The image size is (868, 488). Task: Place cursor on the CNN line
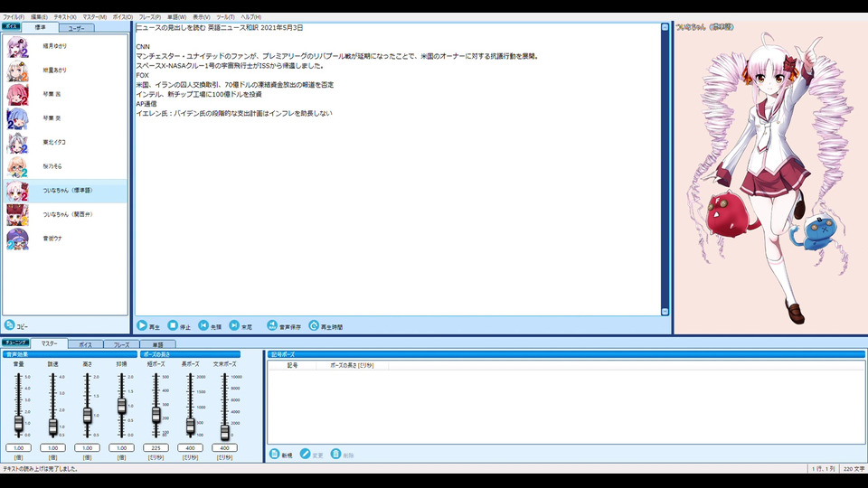pyautogui.click(x=143, y=46)
